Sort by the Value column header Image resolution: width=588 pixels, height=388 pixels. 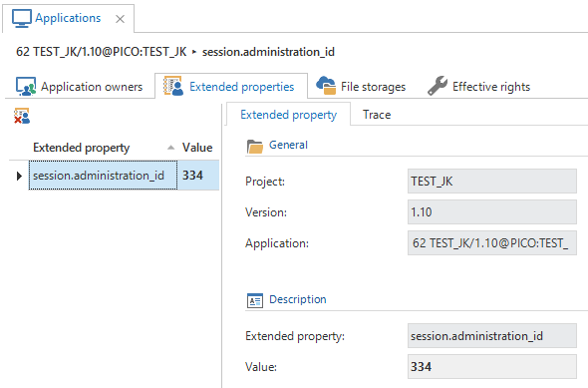197,148
